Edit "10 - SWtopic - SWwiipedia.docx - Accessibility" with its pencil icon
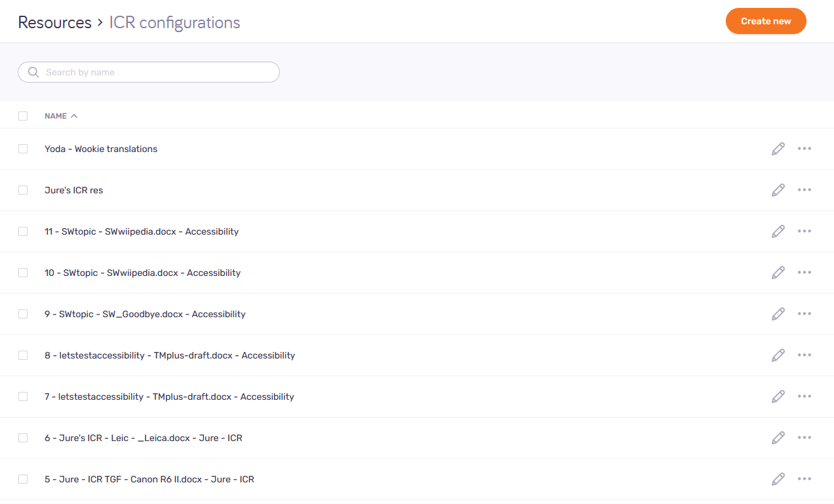The width and height of the screenshot is (834, 504). coord(778,272)
